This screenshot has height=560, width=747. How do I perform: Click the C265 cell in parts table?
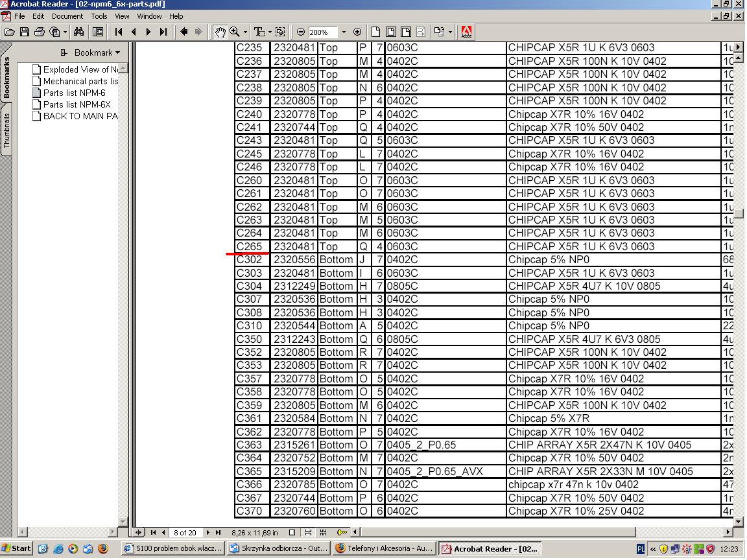tap(253, 247)
